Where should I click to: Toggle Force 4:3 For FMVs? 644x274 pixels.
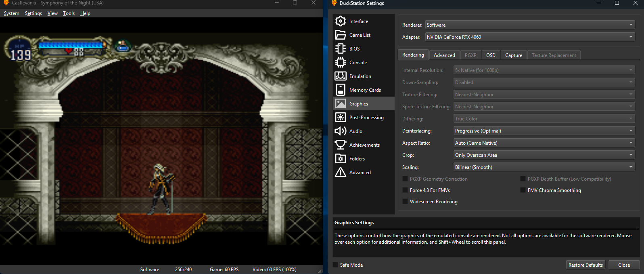pos(405,190)
